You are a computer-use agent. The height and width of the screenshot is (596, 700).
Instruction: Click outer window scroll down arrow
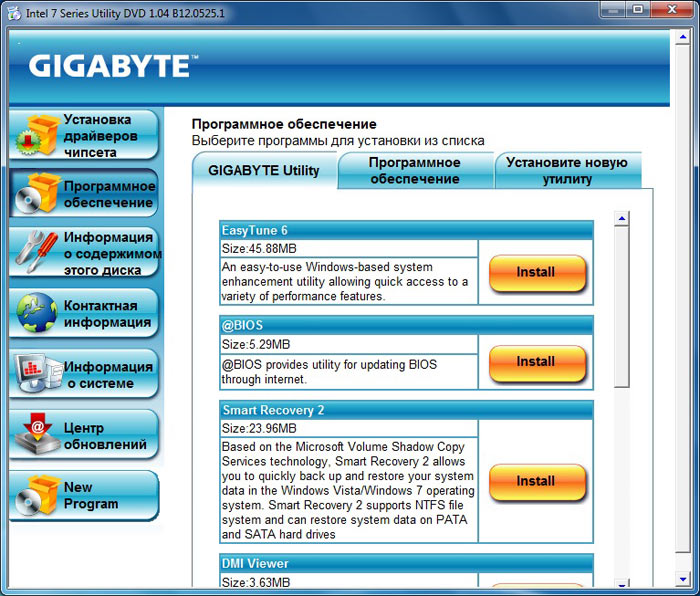point(683,579)
